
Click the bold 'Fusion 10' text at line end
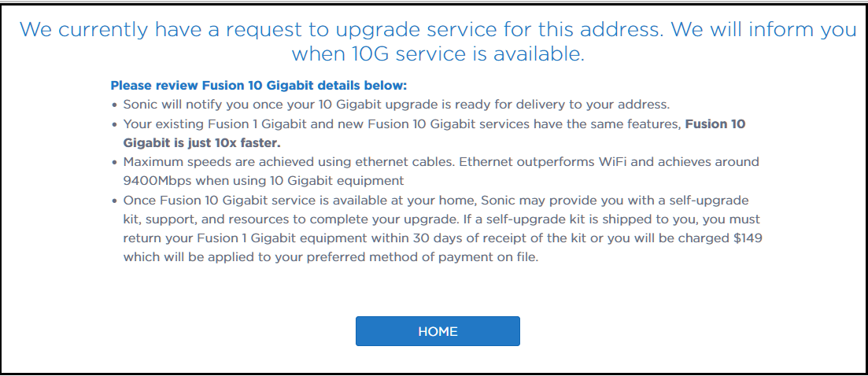(x=715, y=123)
